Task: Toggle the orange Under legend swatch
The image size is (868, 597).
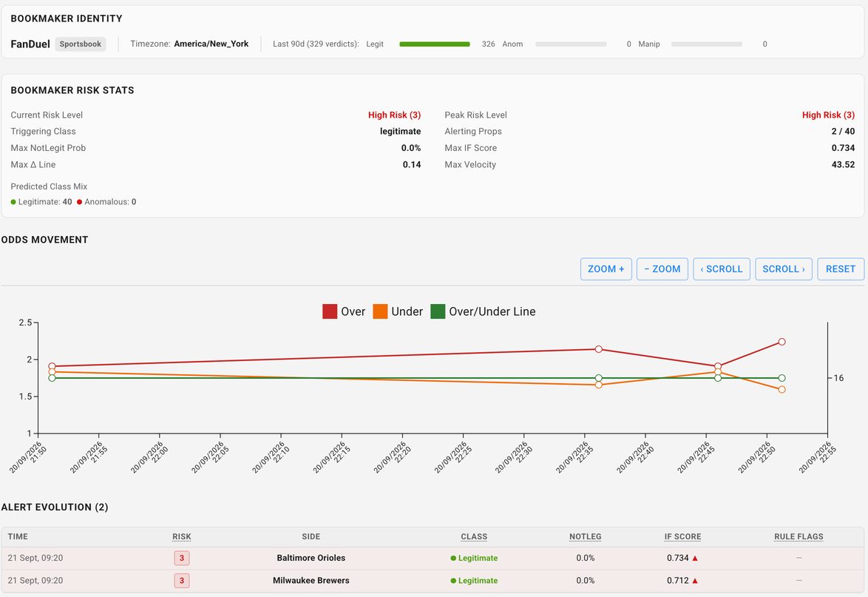Action: (x=380, y=311)
